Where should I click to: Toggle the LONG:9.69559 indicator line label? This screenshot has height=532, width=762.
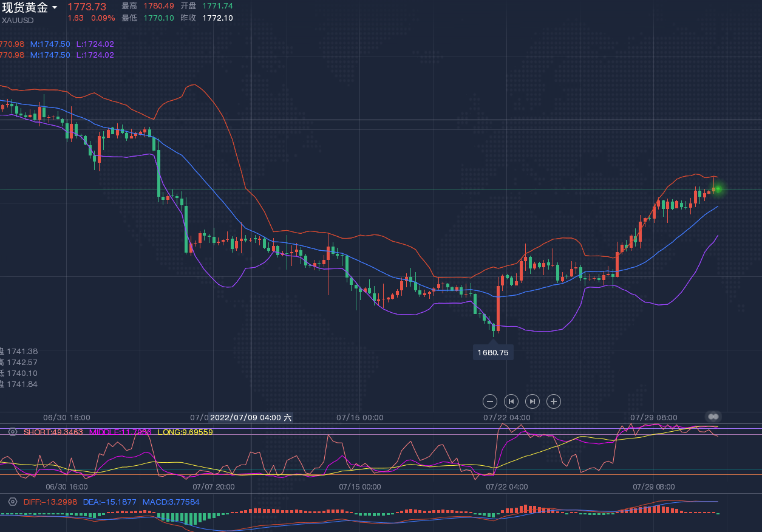185,432
